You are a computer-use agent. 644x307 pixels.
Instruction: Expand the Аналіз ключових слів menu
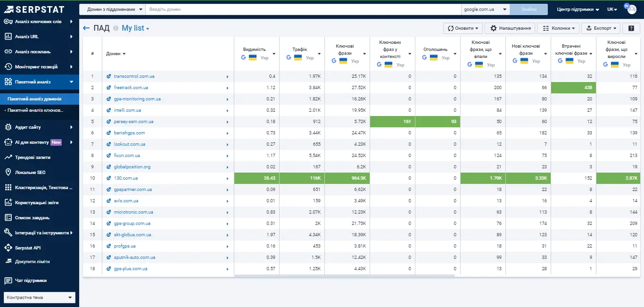[x=40, y=22]
